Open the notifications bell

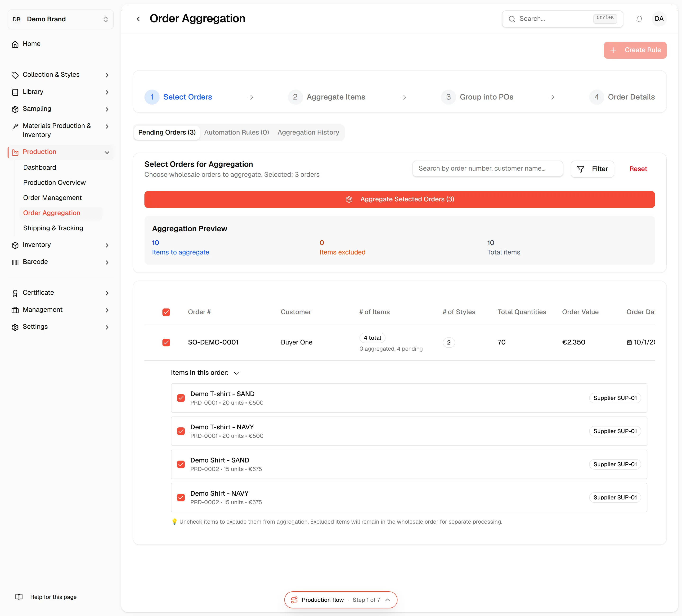coord(639,19)
